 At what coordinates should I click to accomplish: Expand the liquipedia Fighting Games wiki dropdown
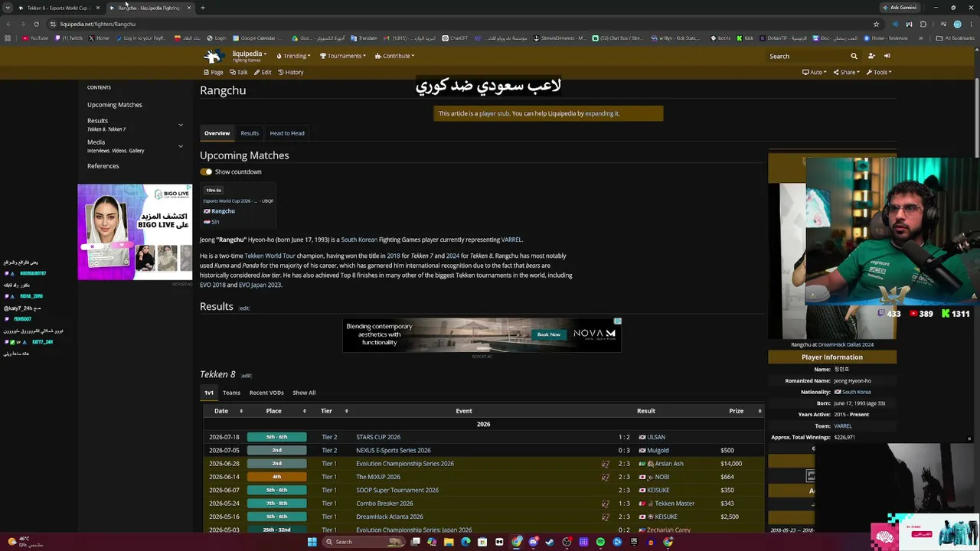pyautogui.click(x=249, y=56)
